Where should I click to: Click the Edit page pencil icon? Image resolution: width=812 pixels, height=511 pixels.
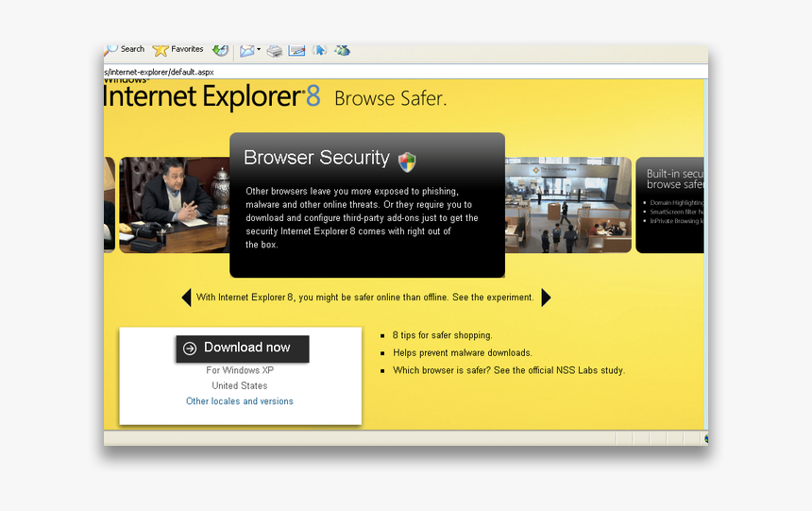(x=296, y=50)
